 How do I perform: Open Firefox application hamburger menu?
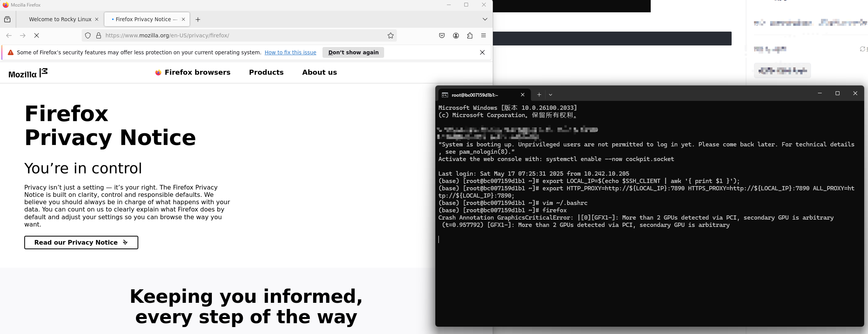point(484,35)
